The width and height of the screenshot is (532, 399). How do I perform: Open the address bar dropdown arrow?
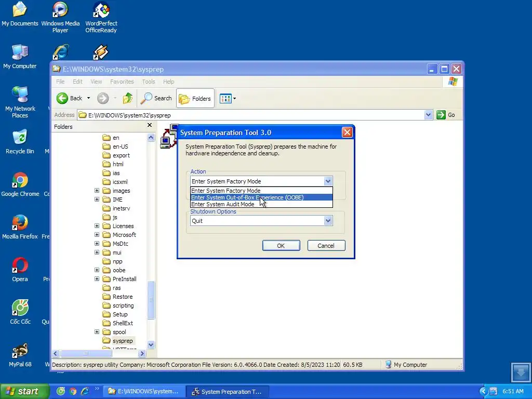pyautogui.click(x=428, y=115)
